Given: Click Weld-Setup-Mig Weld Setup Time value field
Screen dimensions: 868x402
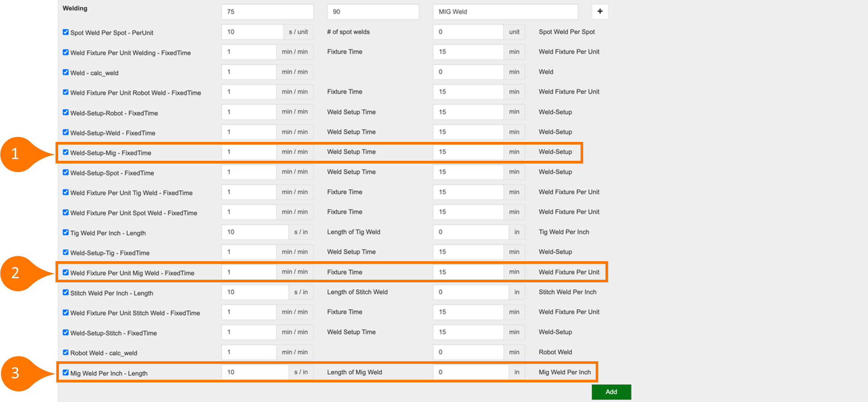Looking at the screenshot, I should coord(468,152).
